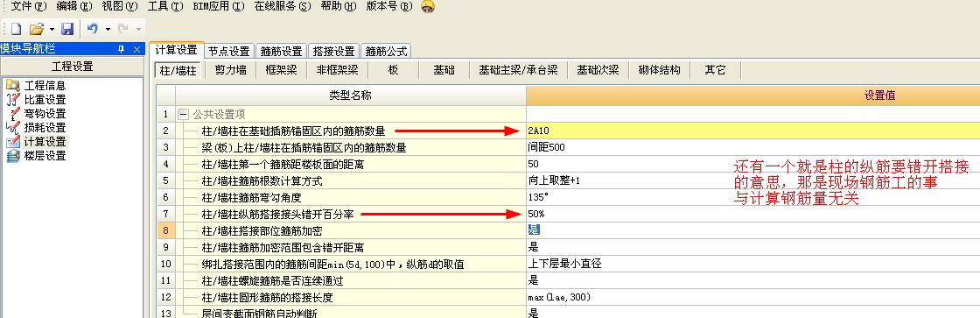Screen dimensions: 980x318
Task: Click the 工程设置 header button
Action: (72, 67)
